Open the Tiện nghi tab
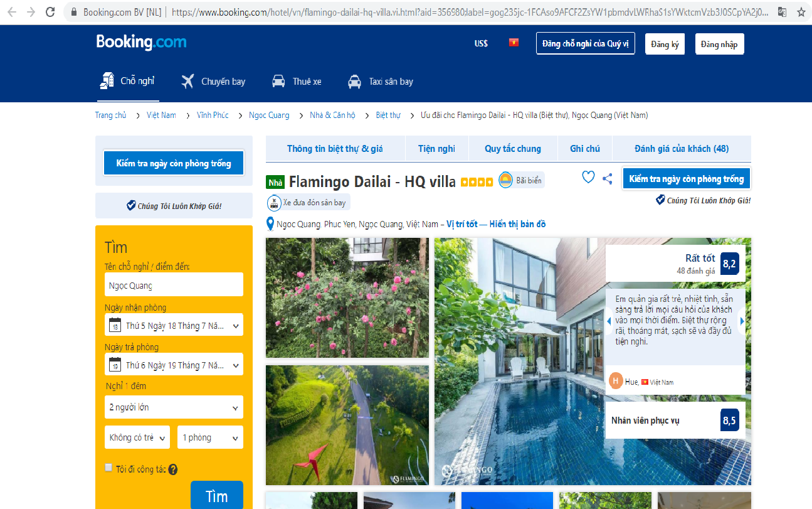This screenshot has width=812, height=509. tap(436, 149)
